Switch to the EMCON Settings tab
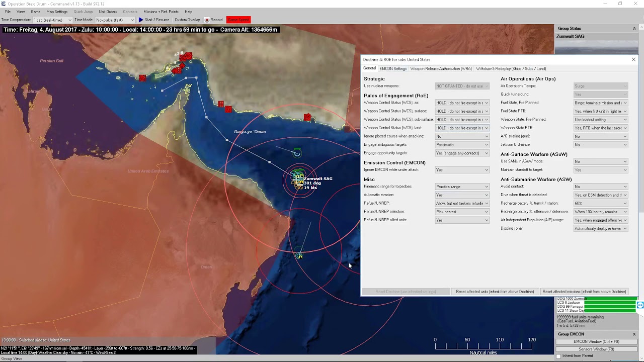This screenshot has height=362, width=644. pyautogui.click(x=393, y=68)
